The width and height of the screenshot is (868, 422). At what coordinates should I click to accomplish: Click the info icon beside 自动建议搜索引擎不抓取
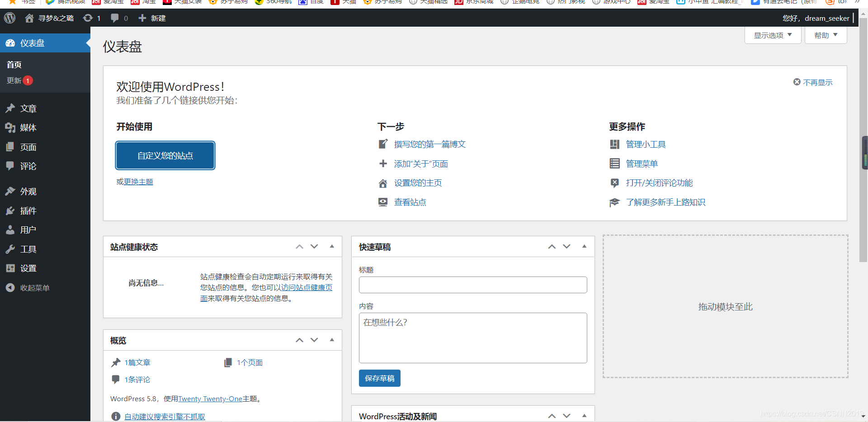coord(116,416)
